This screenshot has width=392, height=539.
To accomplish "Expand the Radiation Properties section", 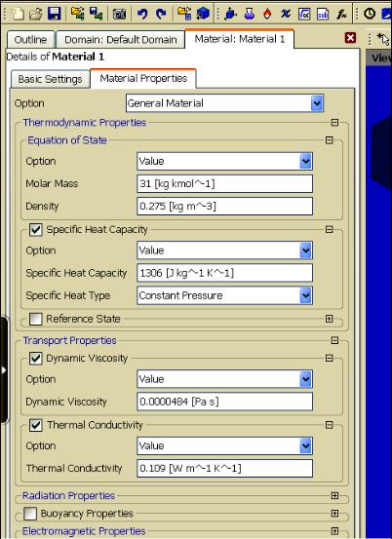I will pyautogui.click(x=334, y=496).
